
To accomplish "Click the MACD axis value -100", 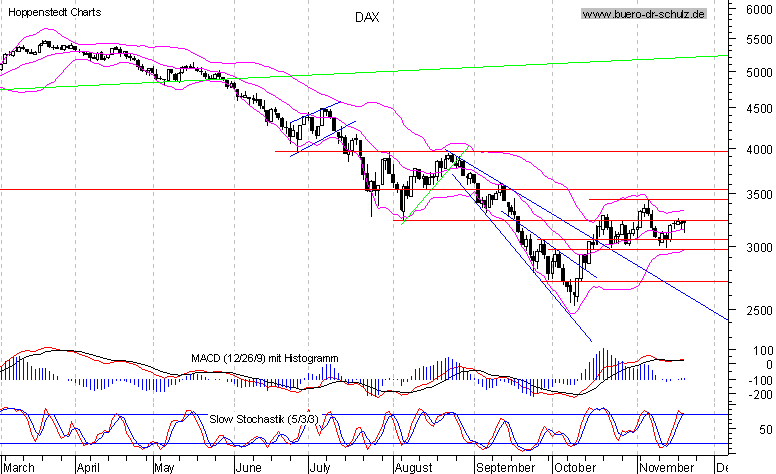I will [760, 380].
